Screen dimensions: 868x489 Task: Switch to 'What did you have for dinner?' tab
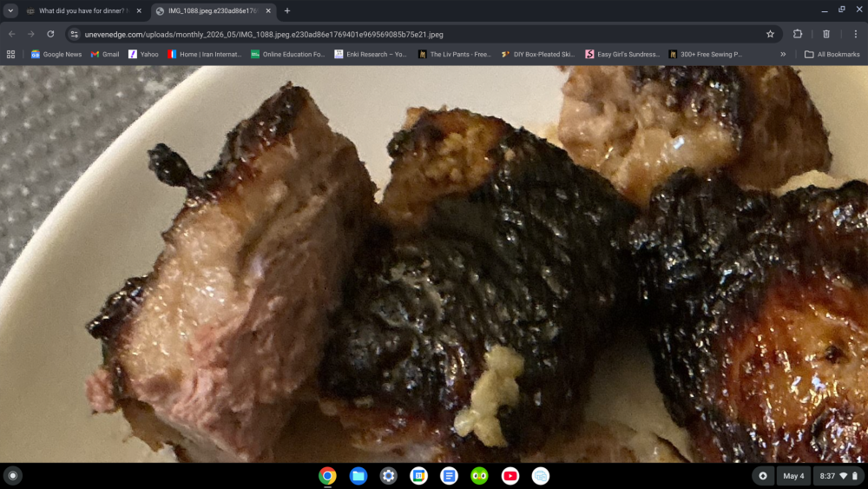pos(85,10)
